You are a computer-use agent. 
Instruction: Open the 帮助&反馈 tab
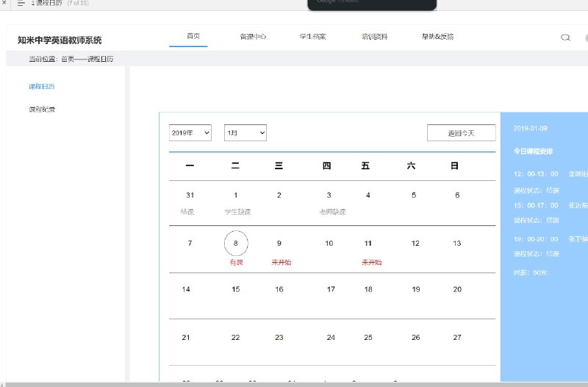point(437,36)
